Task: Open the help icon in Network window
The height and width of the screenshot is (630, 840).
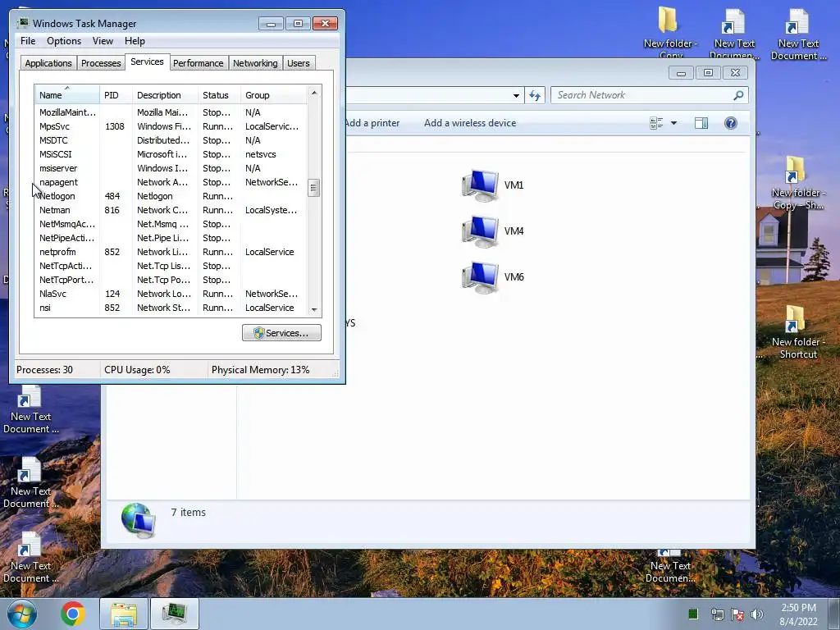Action: tap(731, 123)
